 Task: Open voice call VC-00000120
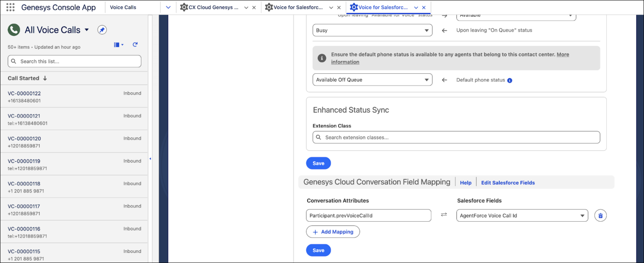pyautogui.click(x=24, y=139)
